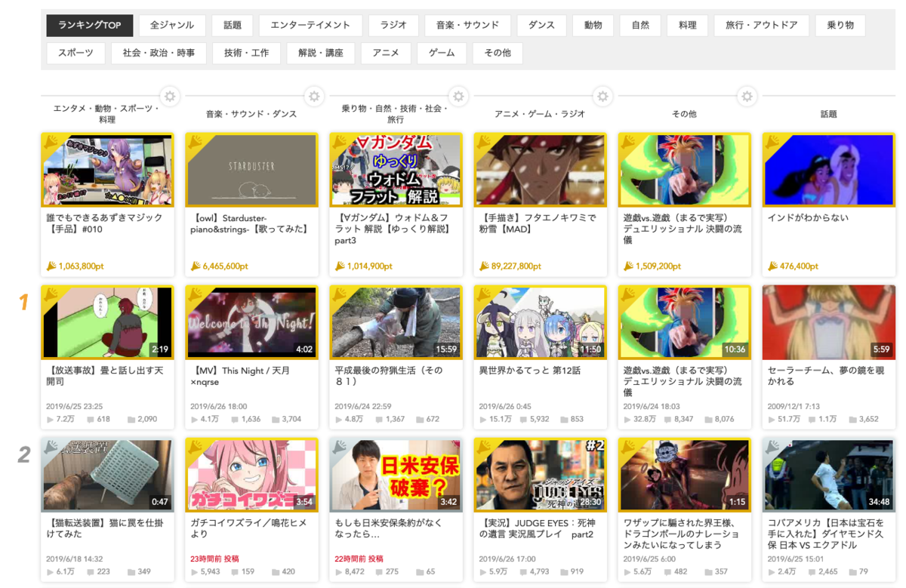
Task: Open settings gear for その他 column
Action: (x=747, y=97)
